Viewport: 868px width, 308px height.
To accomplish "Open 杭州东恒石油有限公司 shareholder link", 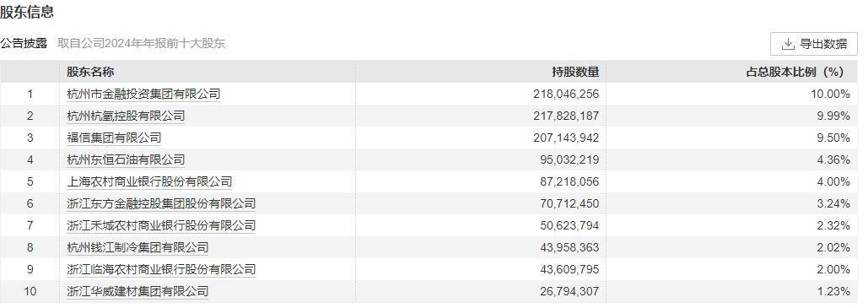I will click(x=126, y=159).
